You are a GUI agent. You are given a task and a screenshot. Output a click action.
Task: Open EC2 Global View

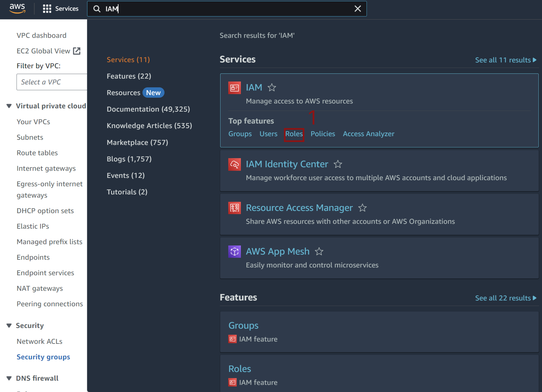[43, 51]
